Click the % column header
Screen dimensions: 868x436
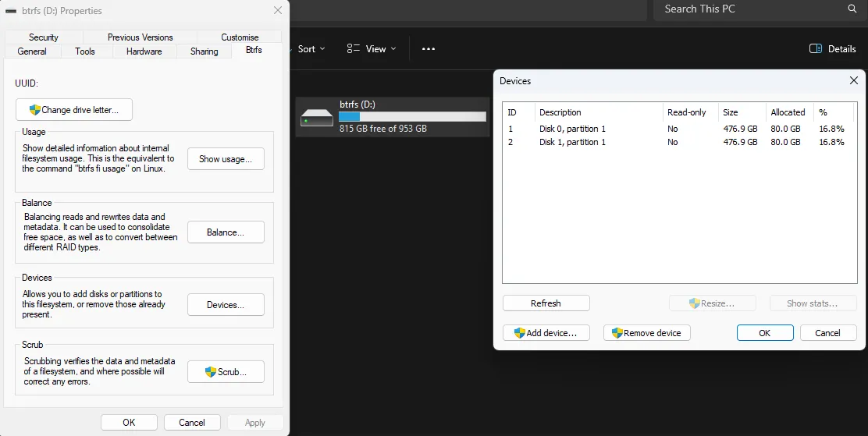834,112
